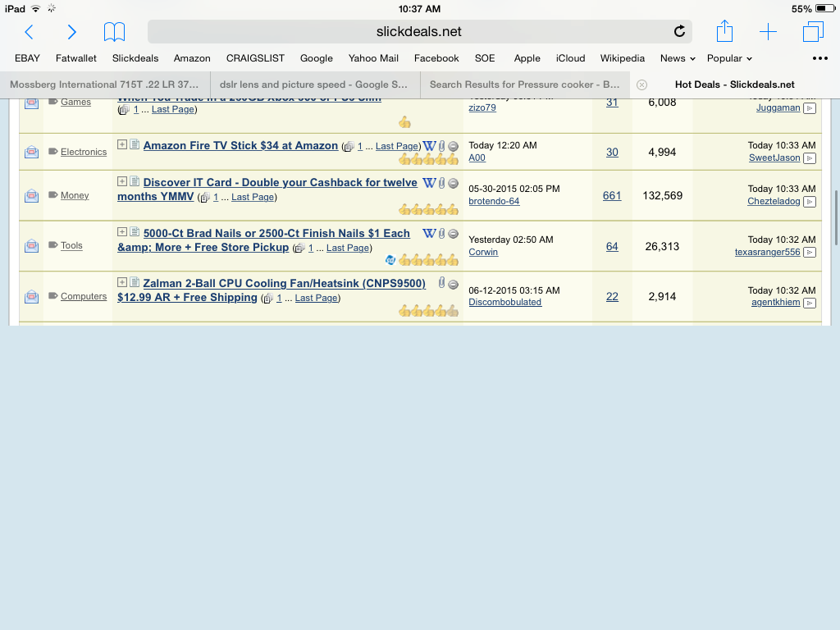
Task: Open the News favorites dropdown
Action: tap(678, 58)
